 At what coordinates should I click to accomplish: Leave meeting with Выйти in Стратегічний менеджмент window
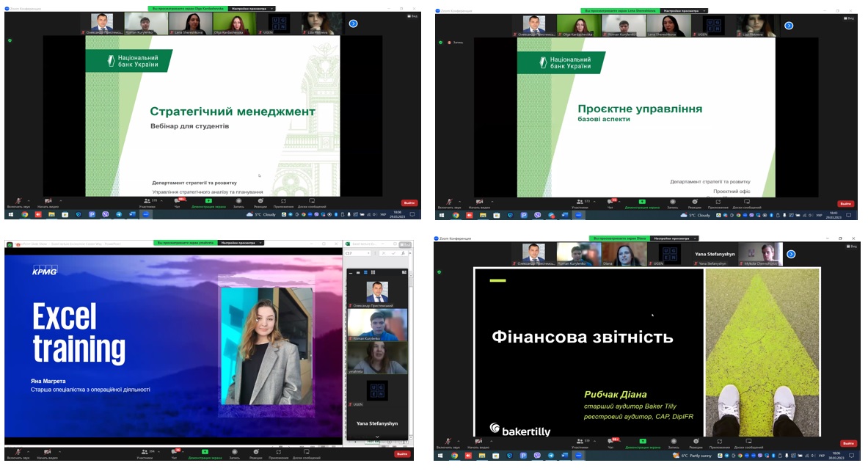pyautogui.click(x=409, y=203)
